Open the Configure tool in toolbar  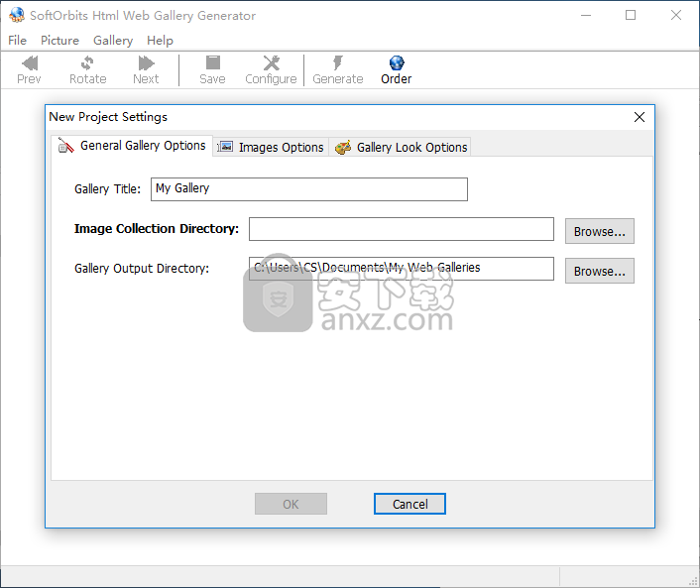[x=271, y=69]
